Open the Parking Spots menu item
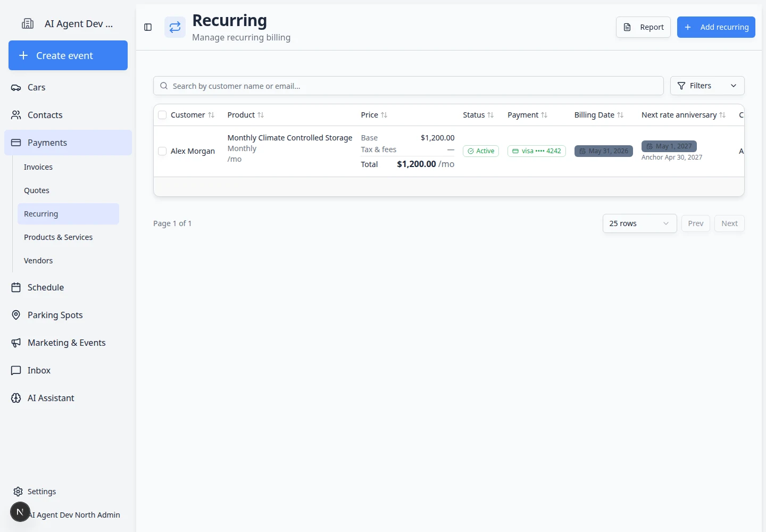The width and height of the screenshot is (766, 532). tap(68, 315)
